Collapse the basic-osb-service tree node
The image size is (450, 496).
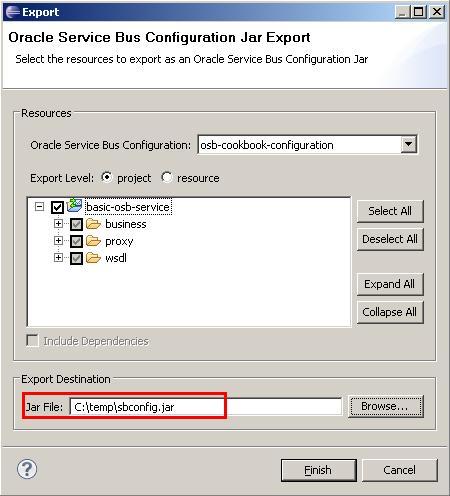click(39, 207)
